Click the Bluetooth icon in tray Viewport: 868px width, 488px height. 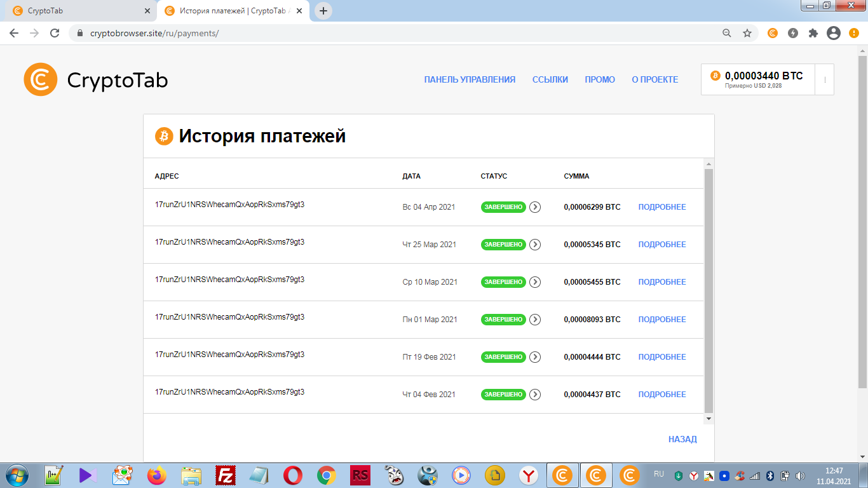[770, 475]
